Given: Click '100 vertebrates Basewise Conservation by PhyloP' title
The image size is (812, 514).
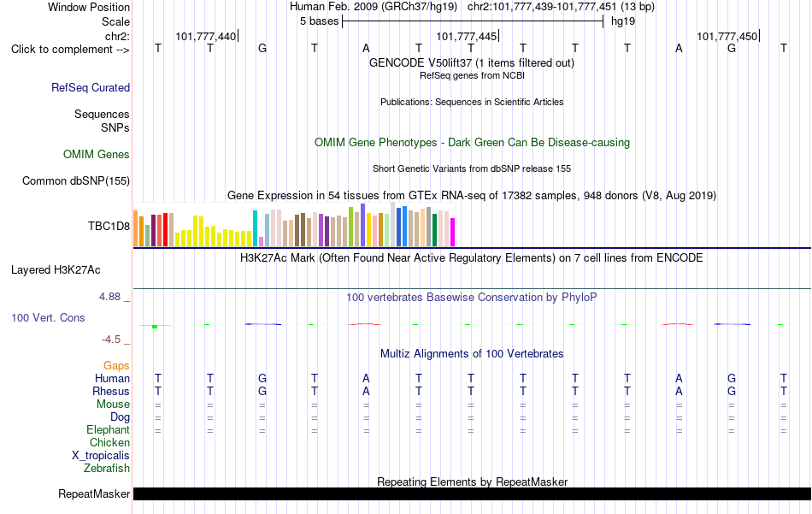Looking at the screenshot, I should tap(471, 298).
